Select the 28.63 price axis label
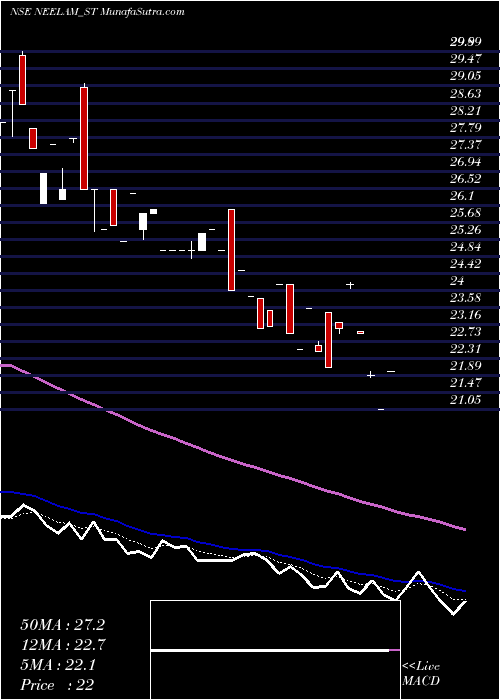This screenshot has height=700, width=500. pos(465,93)
